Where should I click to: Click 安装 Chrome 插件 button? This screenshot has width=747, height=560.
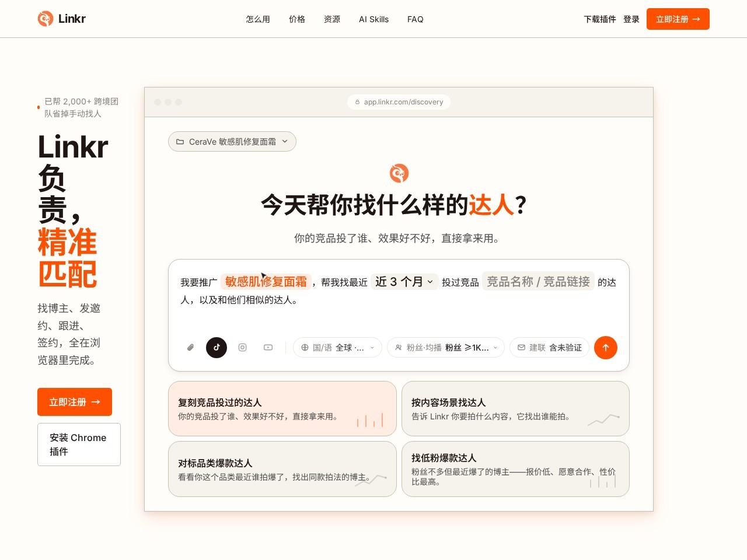pos(79,444)
